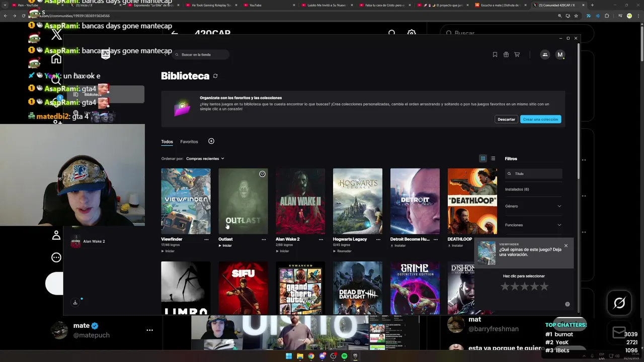Expand the Funciones filter
644x362 pixels.
tap(533, 225)
